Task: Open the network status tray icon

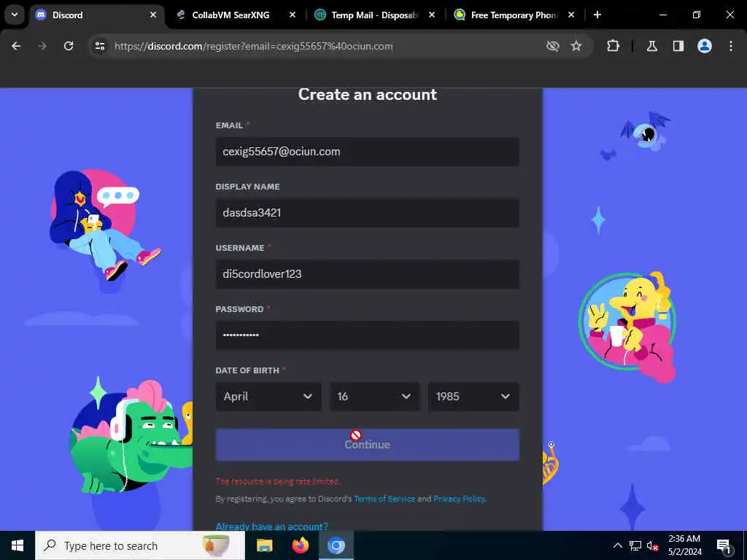Action: tap(635, 545)
